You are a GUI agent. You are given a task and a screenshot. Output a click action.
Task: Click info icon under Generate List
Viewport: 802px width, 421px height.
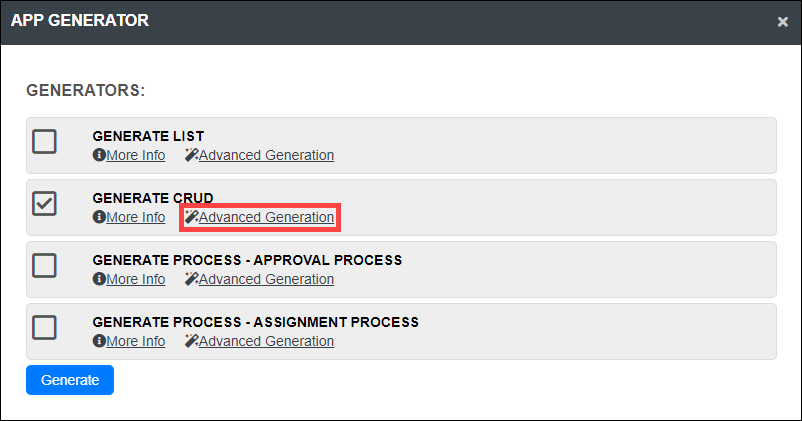[99, 156]
